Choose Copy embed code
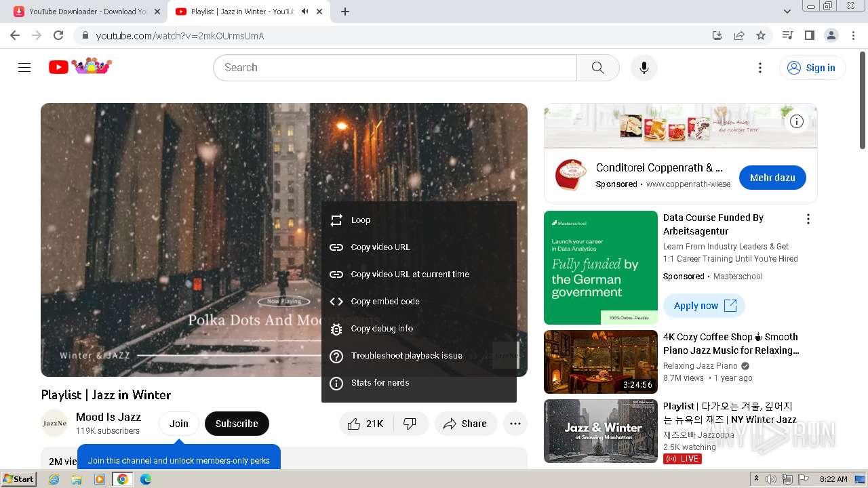Viewport: 868px width, 488px height. [419, 302]
